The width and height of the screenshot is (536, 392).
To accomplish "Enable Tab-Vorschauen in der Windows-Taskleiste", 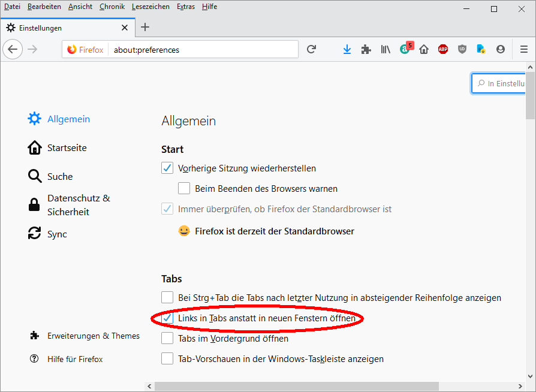I will click(x=167, y=359).
